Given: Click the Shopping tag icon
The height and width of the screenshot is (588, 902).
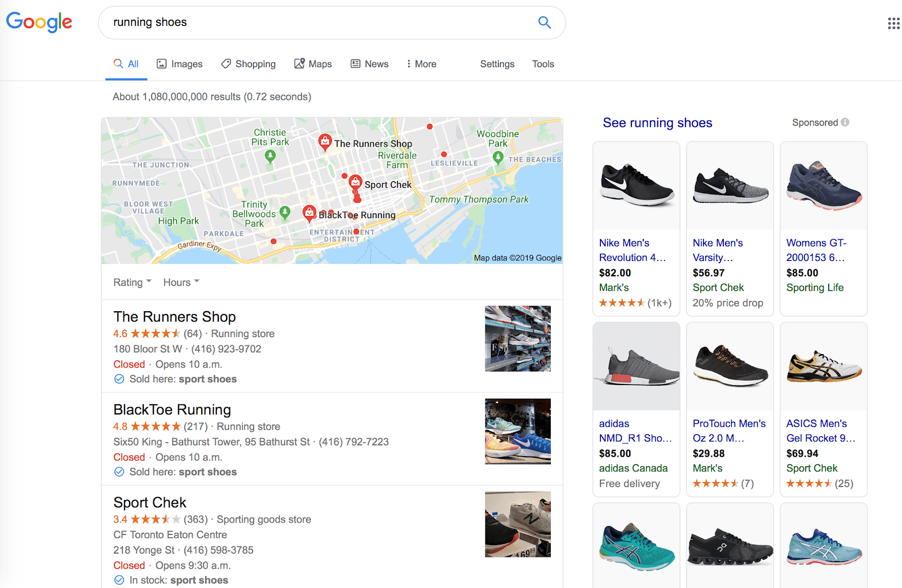Looking at the screenshot, I should 226,64.
